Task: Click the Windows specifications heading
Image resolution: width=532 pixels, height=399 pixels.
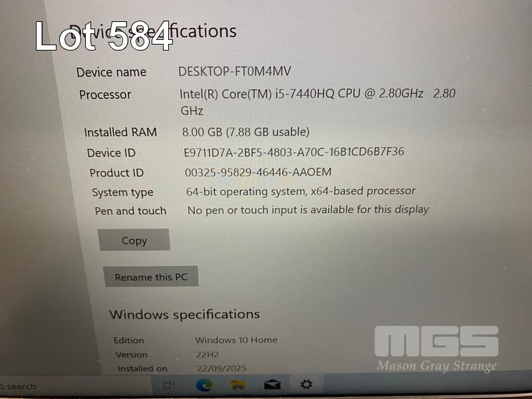Action: tap(184, 314)
